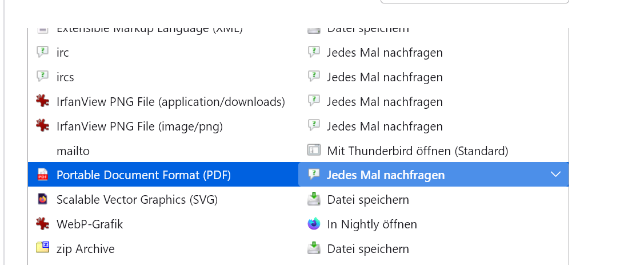Click the save-file icon for SVG action

click(314, 199)
